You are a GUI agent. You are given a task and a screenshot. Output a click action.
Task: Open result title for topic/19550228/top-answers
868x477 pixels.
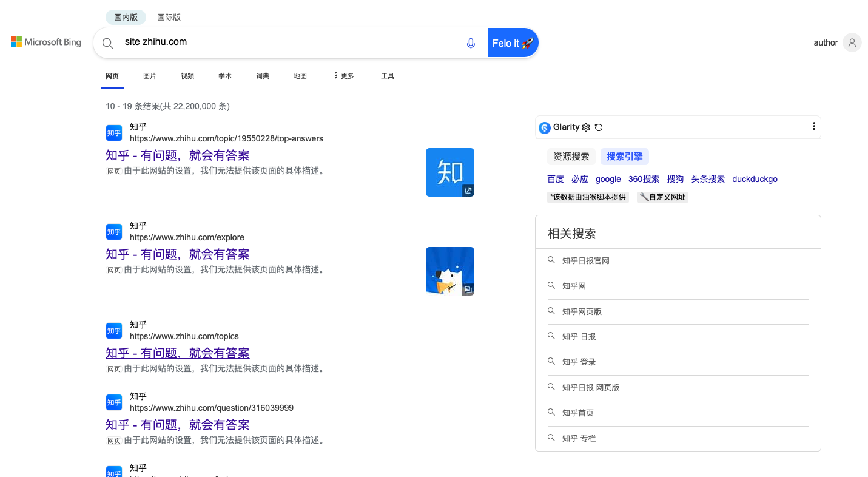point(178,155)
